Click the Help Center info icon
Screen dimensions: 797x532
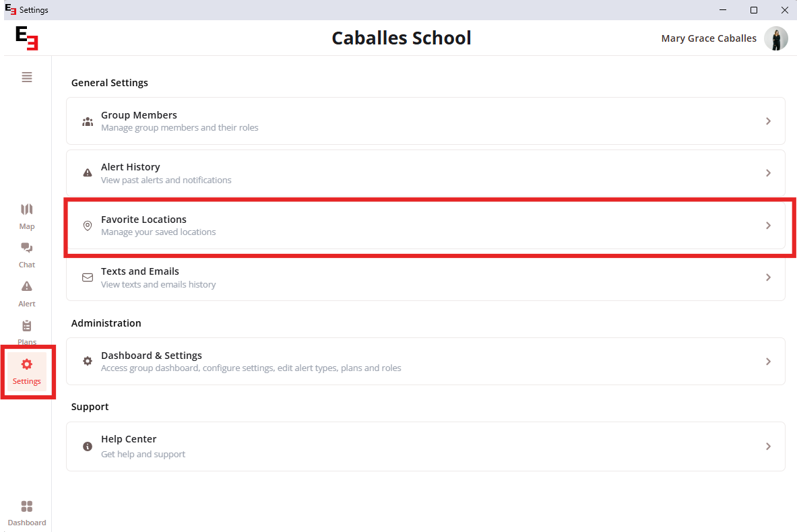(88, 446)
